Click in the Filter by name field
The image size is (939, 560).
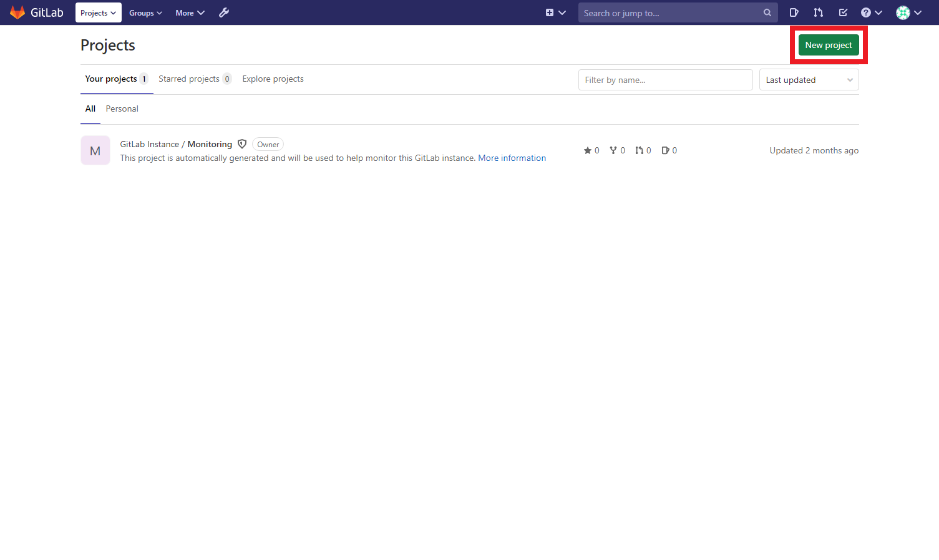click(x=665, y=80)
